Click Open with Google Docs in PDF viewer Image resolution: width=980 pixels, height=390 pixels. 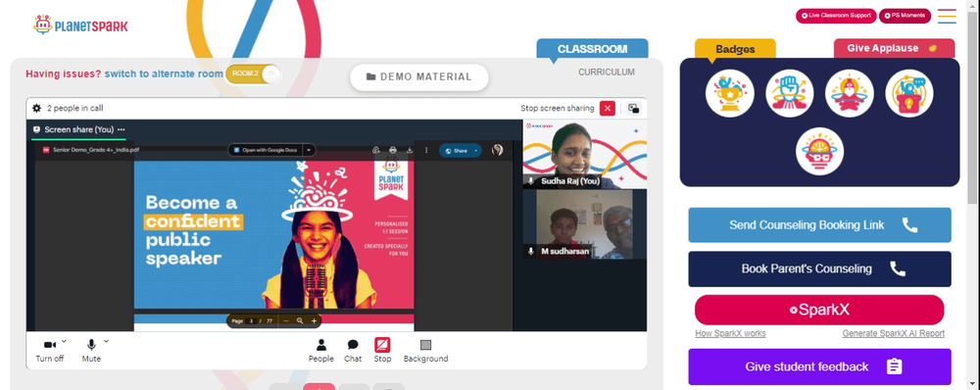tap(266, 150)
